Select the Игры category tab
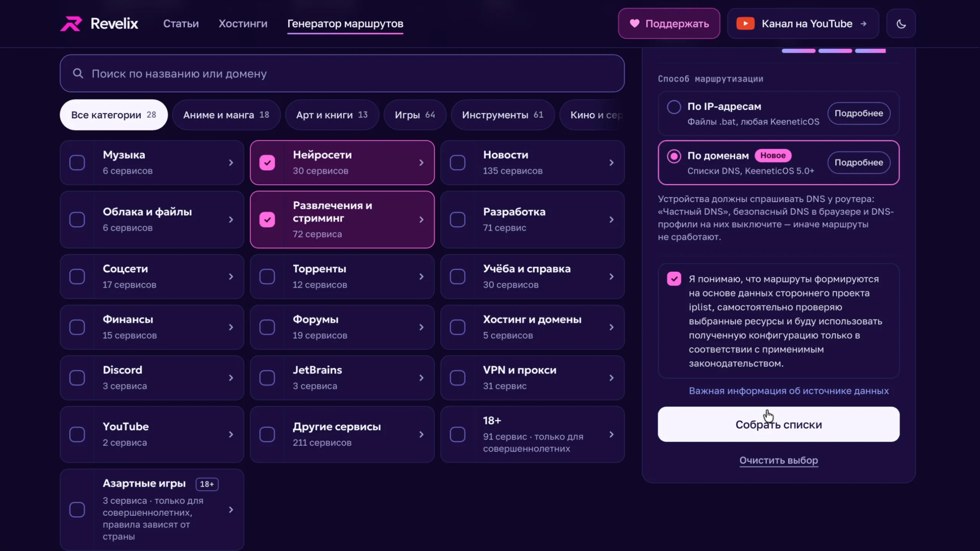980x551 pixels. click(415, 115)
